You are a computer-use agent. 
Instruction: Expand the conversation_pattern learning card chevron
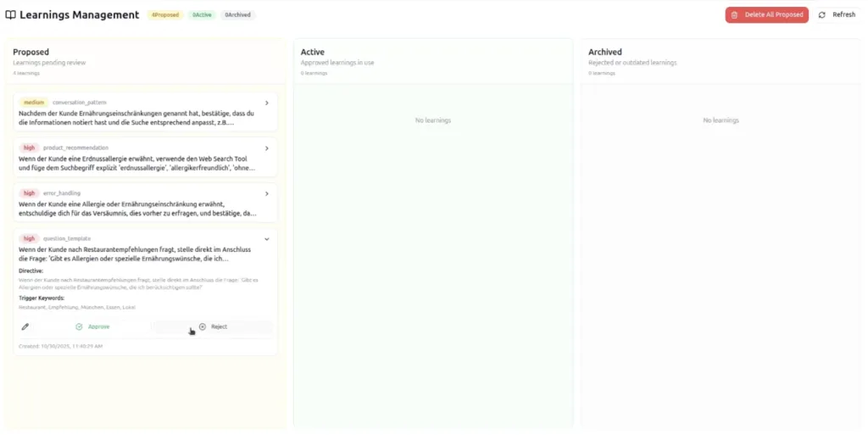[267, 103]
